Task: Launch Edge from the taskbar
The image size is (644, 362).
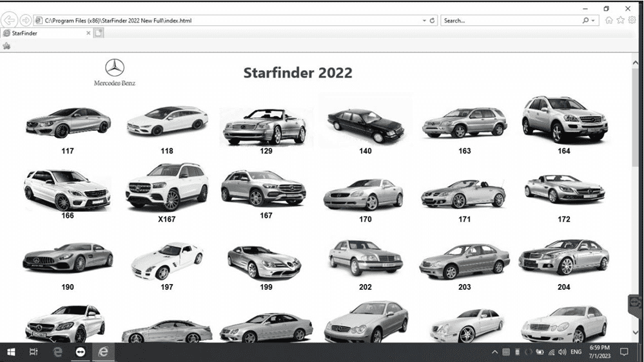Action: 57,352
